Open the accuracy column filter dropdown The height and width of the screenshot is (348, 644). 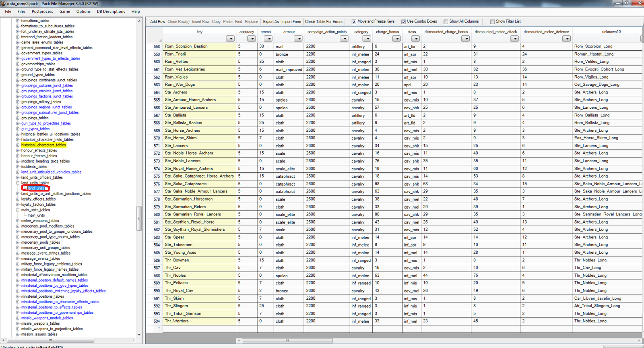(x=252, y=39)
